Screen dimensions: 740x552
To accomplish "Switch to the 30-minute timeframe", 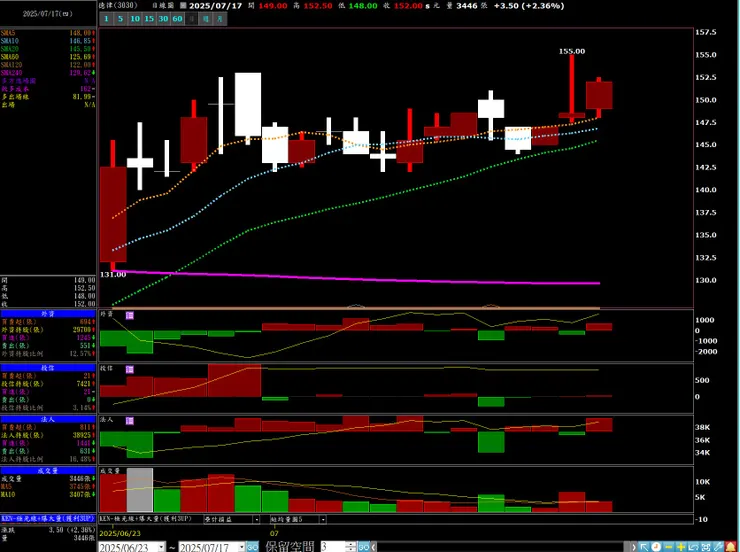I will [163, 19].
